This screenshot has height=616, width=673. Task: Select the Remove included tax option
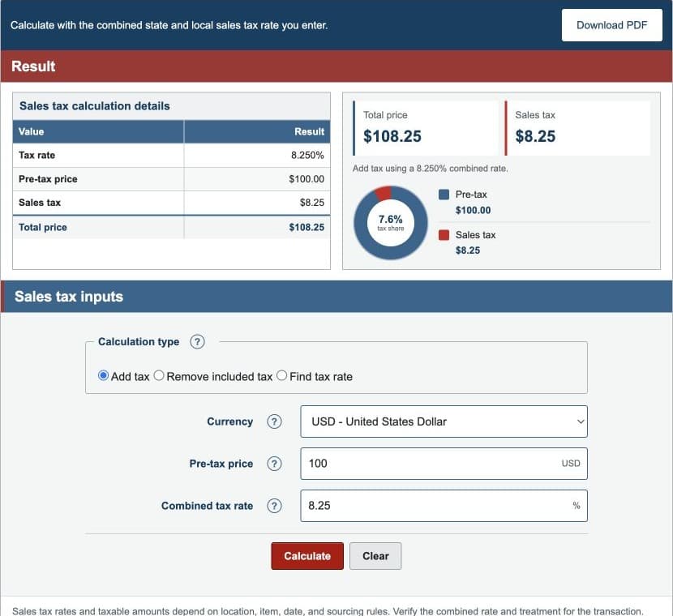tap(159, 376)
